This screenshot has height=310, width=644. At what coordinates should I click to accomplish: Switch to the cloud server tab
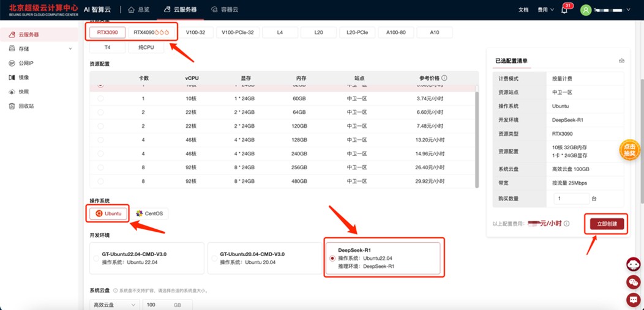[x=181, y=9]
